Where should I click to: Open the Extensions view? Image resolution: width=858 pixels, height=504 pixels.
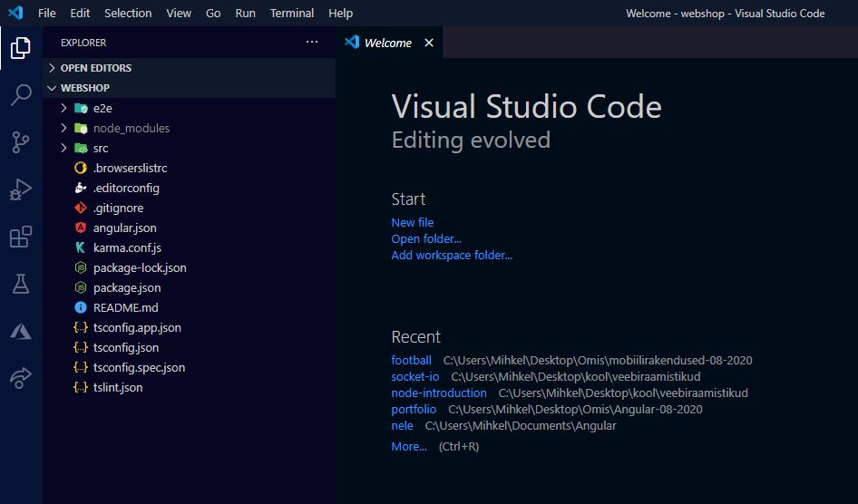coord(21,237)
